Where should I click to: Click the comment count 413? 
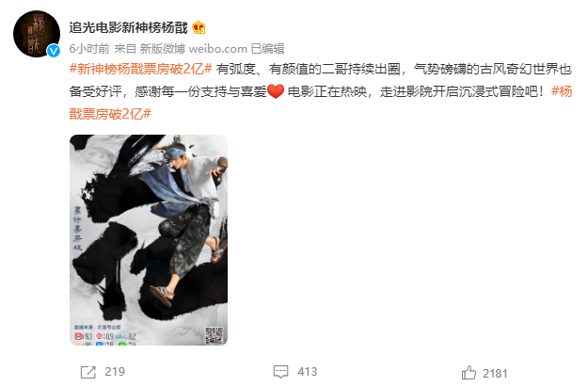[307, 372]
